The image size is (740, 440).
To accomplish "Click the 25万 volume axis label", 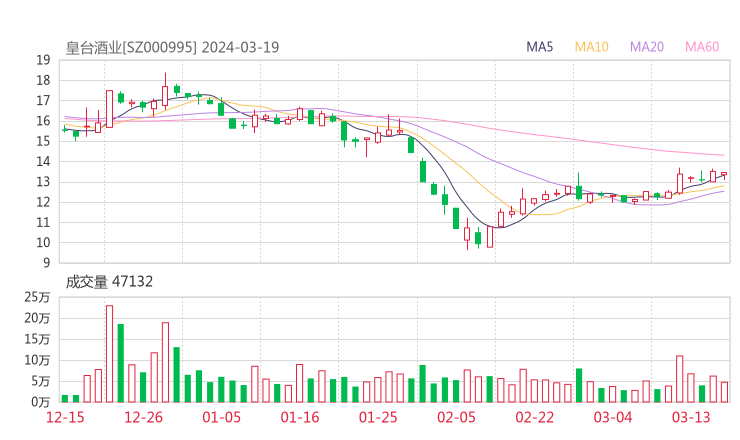I will [37, 297].
